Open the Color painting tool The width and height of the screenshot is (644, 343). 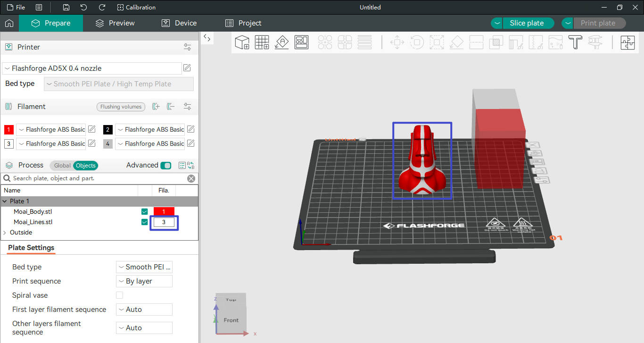[x=555, y=42]
